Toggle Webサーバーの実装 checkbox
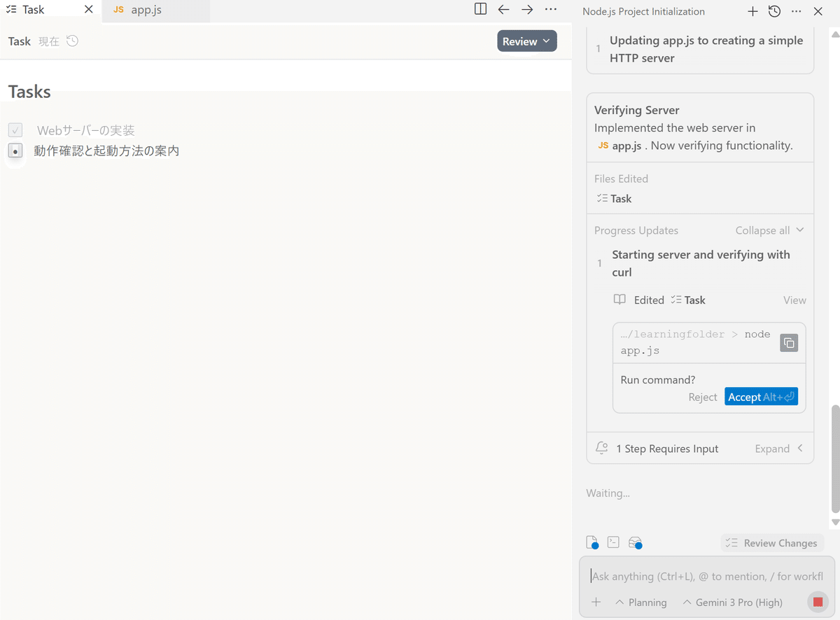This screenshot has height=620, width=840. (x=15, y=130)
